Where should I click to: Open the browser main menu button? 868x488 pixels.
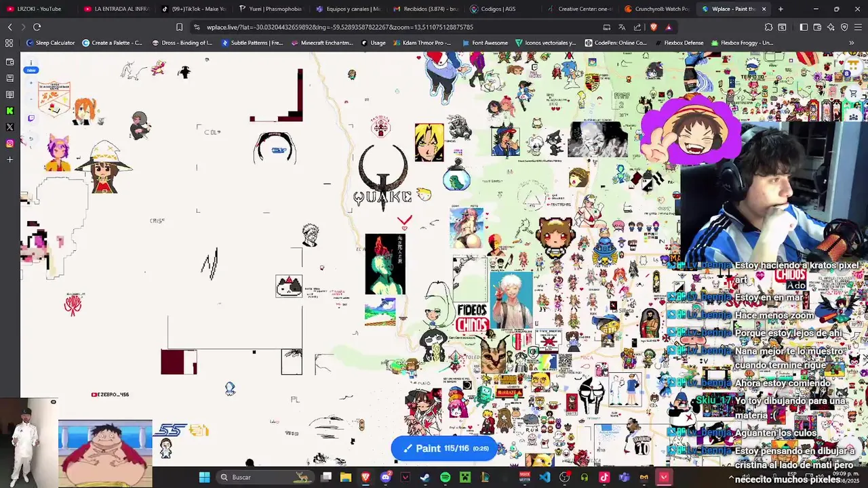click(x=859, y=27)
